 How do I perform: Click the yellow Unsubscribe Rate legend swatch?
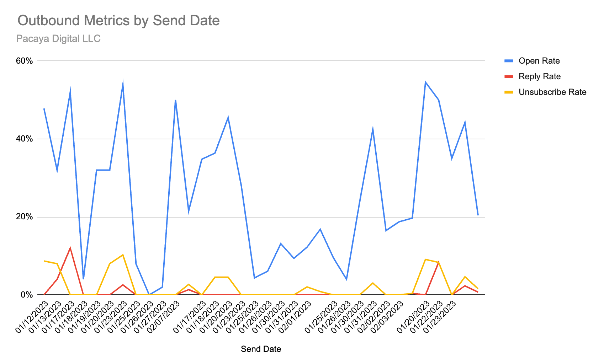click(x=509, y=92)
